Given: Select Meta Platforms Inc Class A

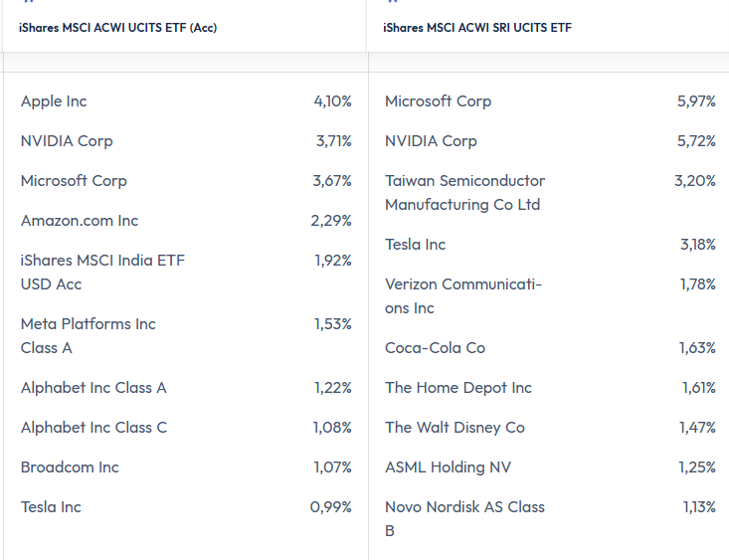Looking at the screenshot, I should (89, 335).
